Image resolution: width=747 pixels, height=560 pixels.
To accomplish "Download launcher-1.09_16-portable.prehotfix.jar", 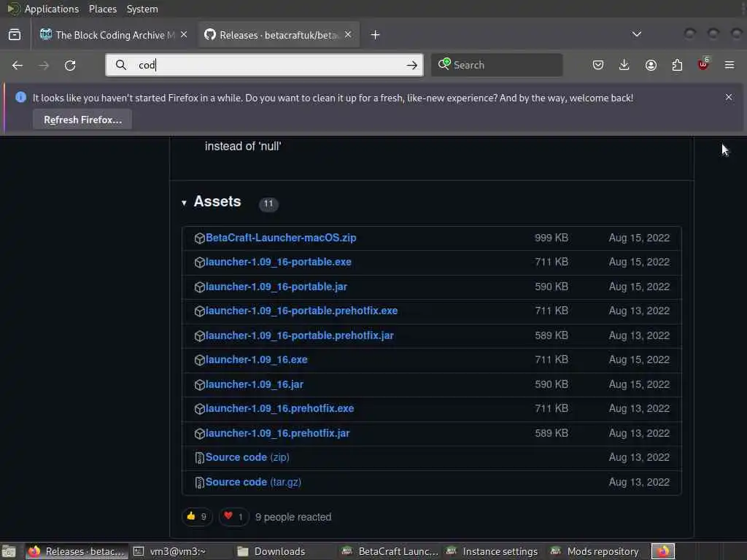I will (x=300, y=335).
